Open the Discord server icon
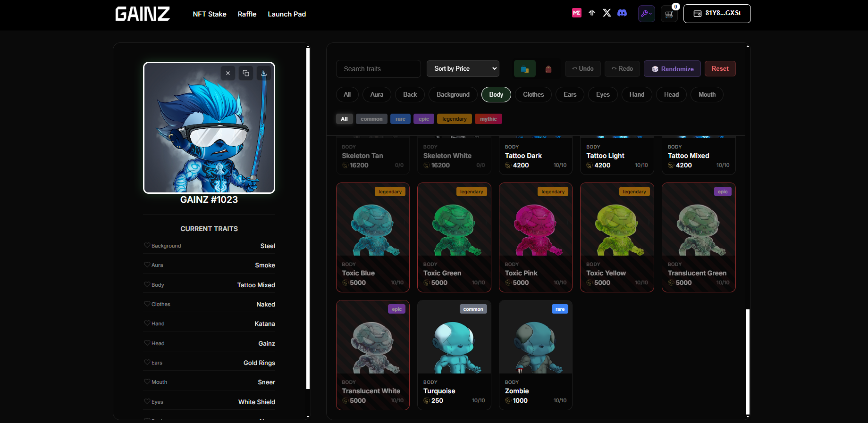This screenshot has width=868, height=423. (x=622, y=13)
